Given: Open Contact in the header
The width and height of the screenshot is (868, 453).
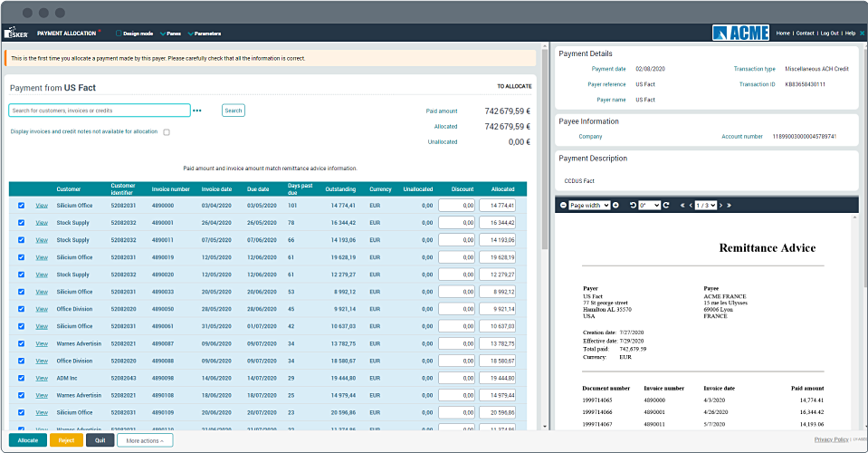Looking at the screenshot, I should point(805,34).
